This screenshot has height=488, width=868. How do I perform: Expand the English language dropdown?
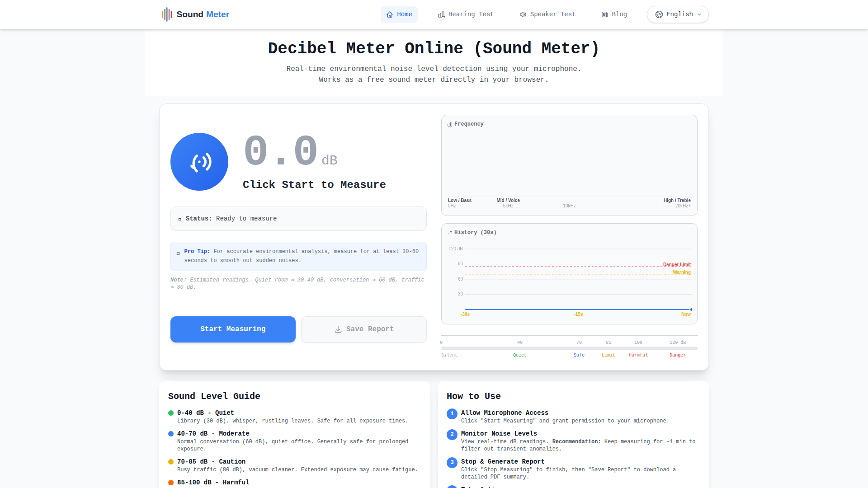pos(677,14)
